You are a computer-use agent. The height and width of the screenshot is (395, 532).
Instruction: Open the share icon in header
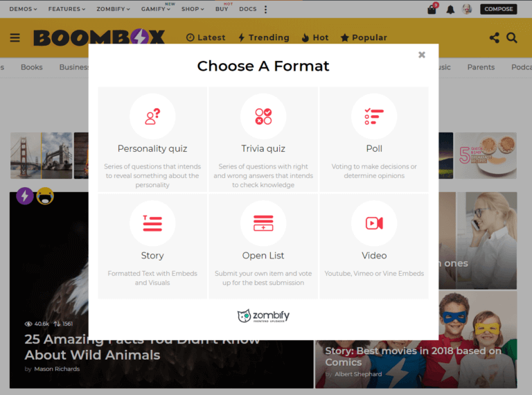coord(495,37)
